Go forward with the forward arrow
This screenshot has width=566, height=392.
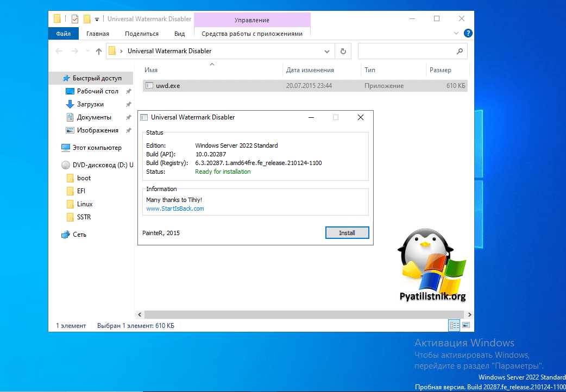(x=75, y=51)
